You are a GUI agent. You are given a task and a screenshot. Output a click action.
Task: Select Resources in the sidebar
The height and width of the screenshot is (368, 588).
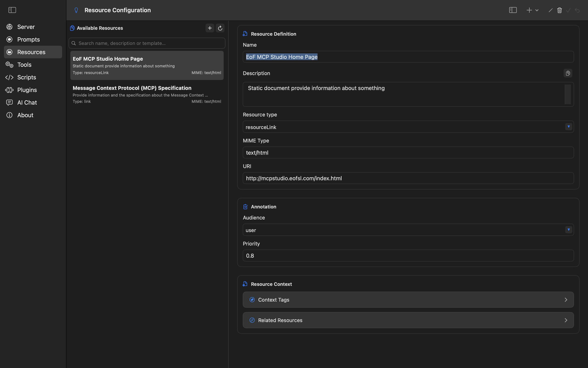tap(33, 52)
